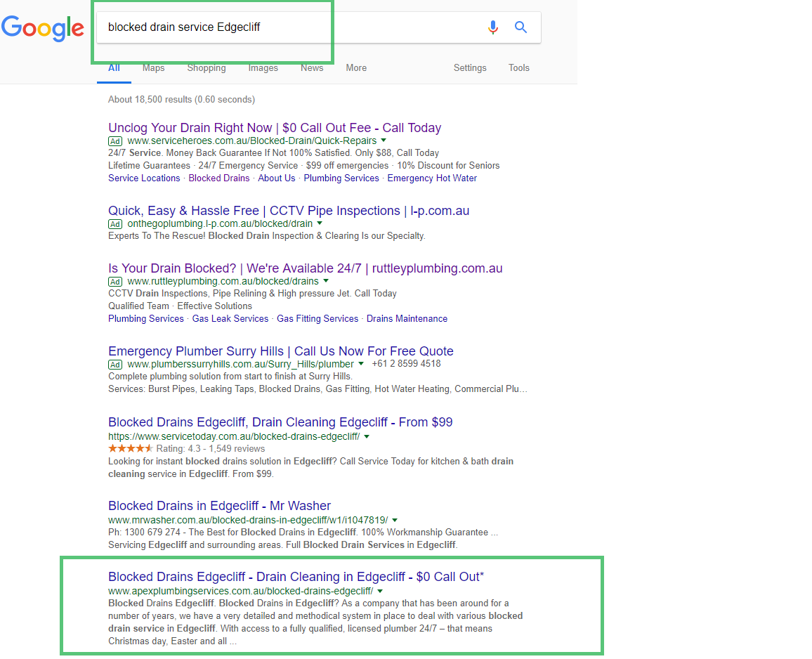Click the www.ruttleyplumbing.com.au/blocked/drains URL
This screenshot has height=659, width=812.
pyautogui.click(x=223, y=281)
